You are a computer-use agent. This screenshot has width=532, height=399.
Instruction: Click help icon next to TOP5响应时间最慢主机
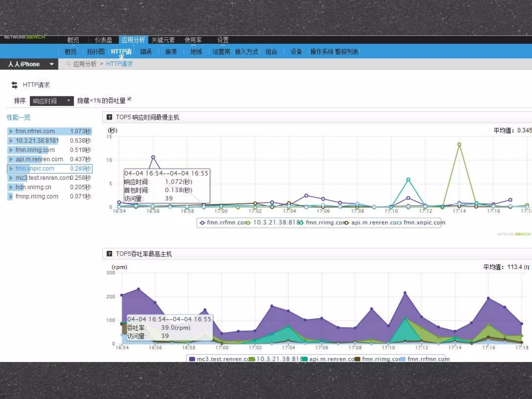(109, 117)
